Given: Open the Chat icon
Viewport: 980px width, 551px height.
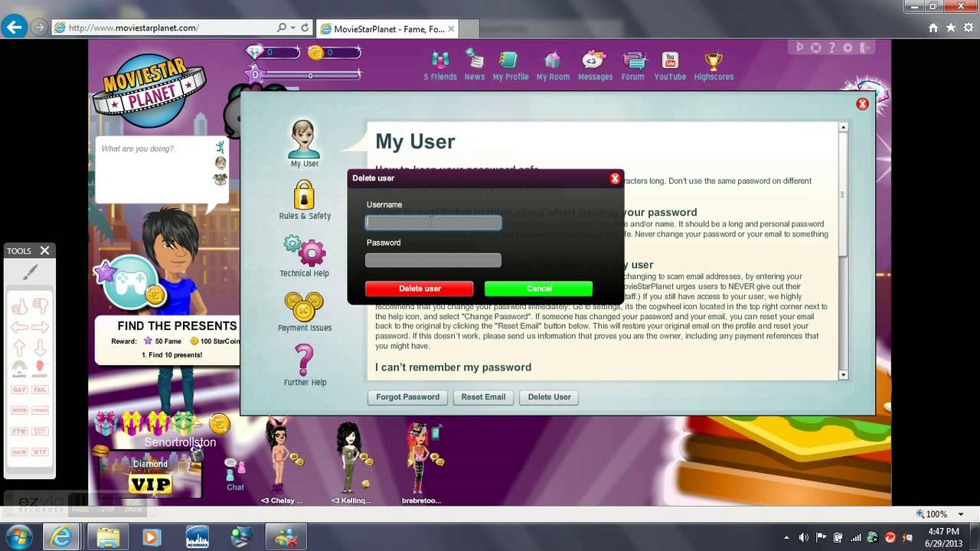Looking at the screenshot, I should 235,474.
